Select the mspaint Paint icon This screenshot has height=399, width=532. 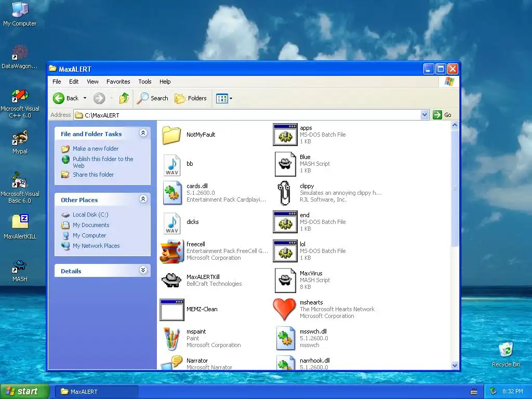tap(171, 338)
